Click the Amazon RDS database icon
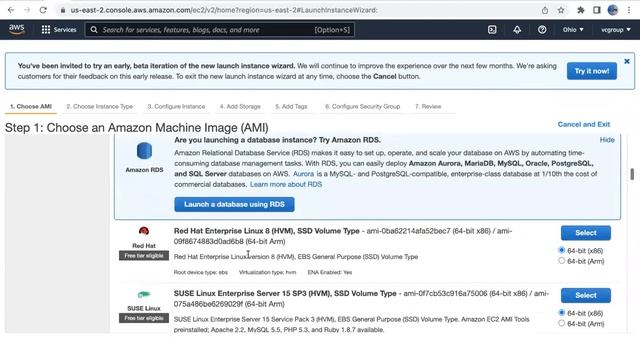This screenshot has width=640, height=360. click(144, 151)
